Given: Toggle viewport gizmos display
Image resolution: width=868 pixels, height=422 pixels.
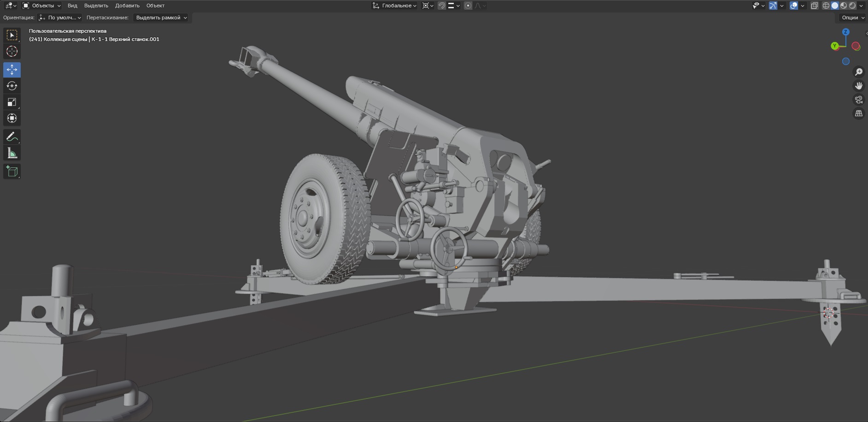Looking at the screenshot, I should pos(773,6).
